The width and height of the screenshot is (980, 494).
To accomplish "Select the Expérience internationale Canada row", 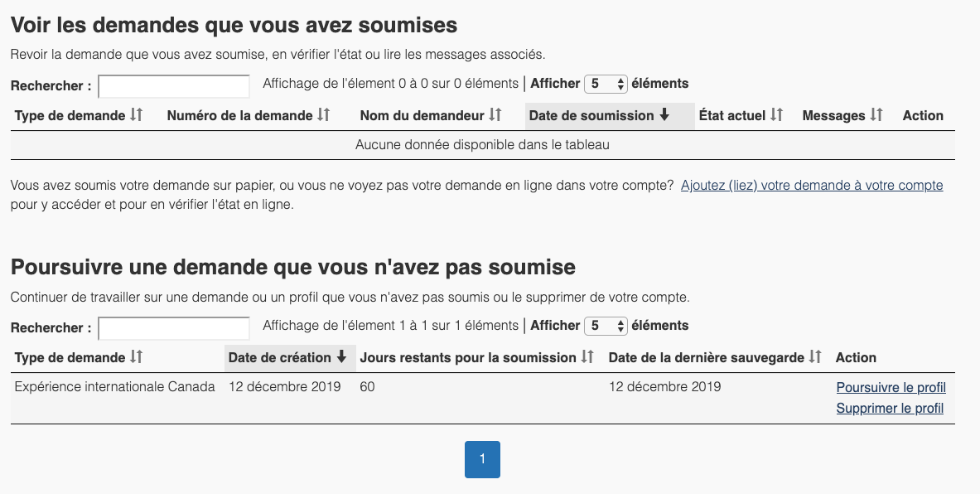I will (115, 387).
